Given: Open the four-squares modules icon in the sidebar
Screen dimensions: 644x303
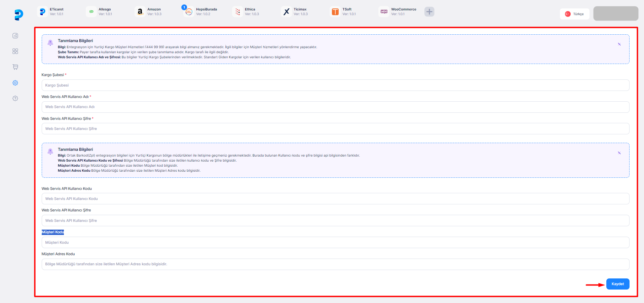Looking at the screenshot, I should point(15,51).
